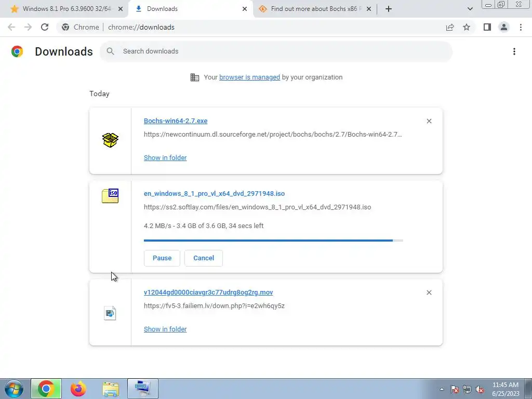This screenshot has height=399, width=532.
Task: Open the keyboard/computer taskbar app
Action: coord(142,389)
